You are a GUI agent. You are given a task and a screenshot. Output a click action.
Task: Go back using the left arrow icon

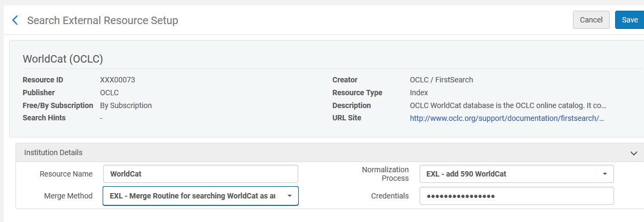pos(15,20)
